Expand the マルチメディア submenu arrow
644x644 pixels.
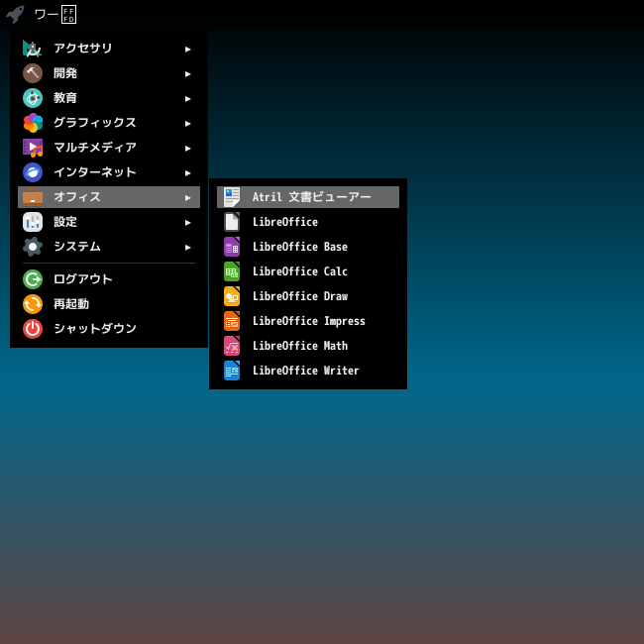(187, 149)
